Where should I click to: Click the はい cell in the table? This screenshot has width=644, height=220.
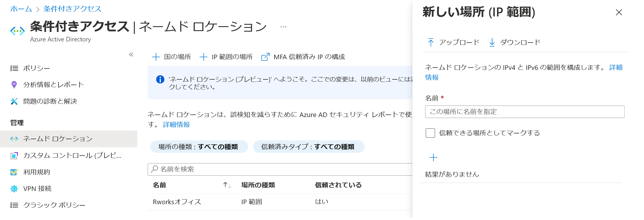point(322,202)
